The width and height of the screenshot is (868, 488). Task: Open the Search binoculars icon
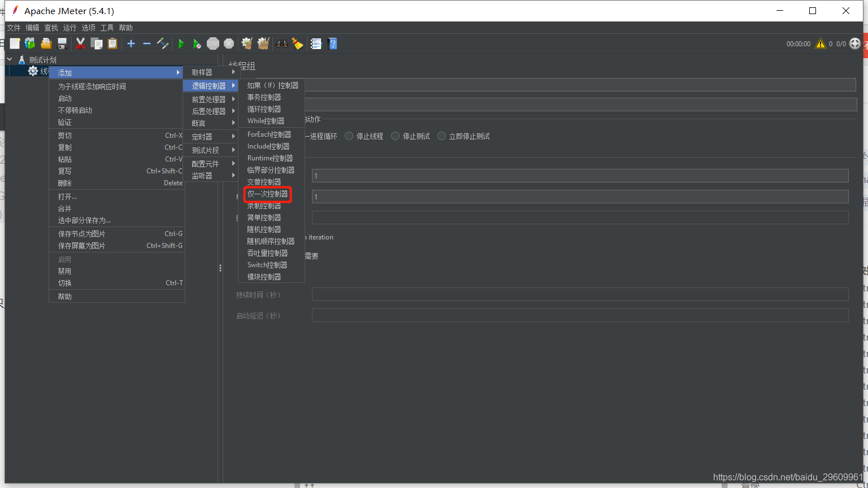[282, 43]
